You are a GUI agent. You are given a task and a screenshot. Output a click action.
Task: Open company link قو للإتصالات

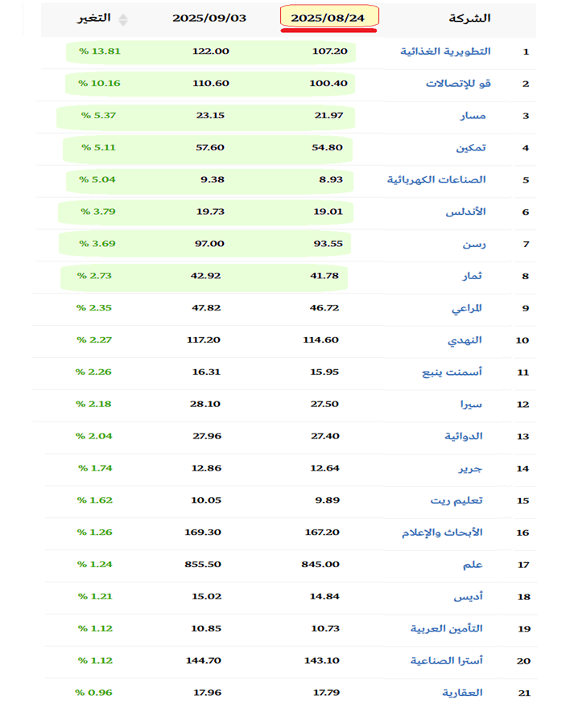pos(459,83)
